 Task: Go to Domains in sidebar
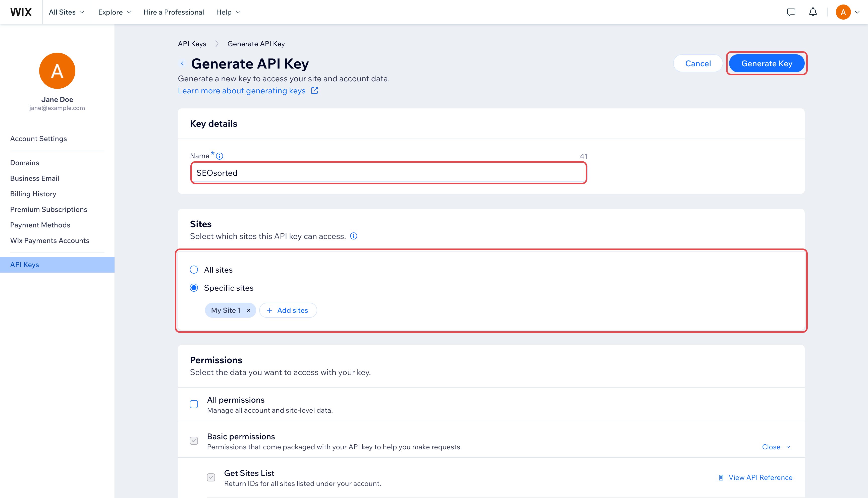[x=25, y=163]
